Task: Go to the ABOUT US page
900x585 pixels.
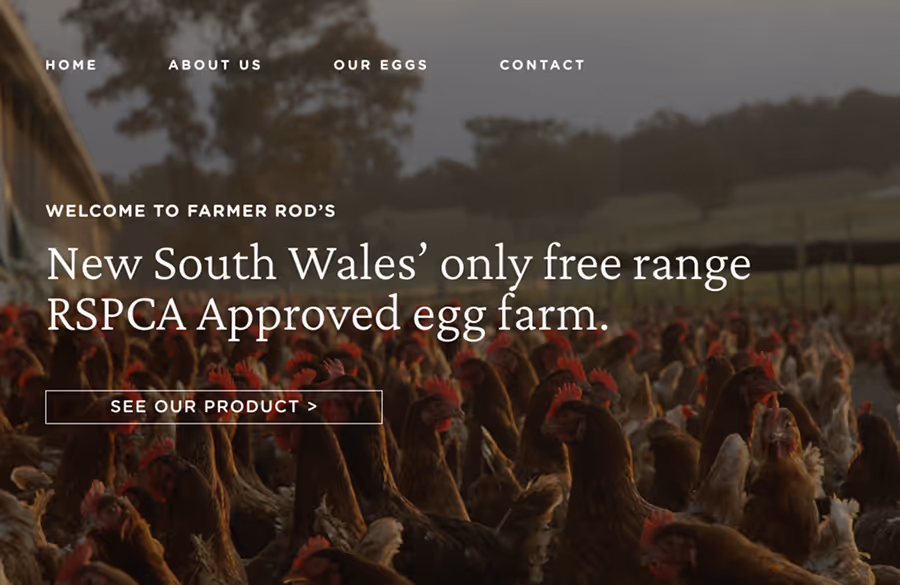Action: click(215, 65)
